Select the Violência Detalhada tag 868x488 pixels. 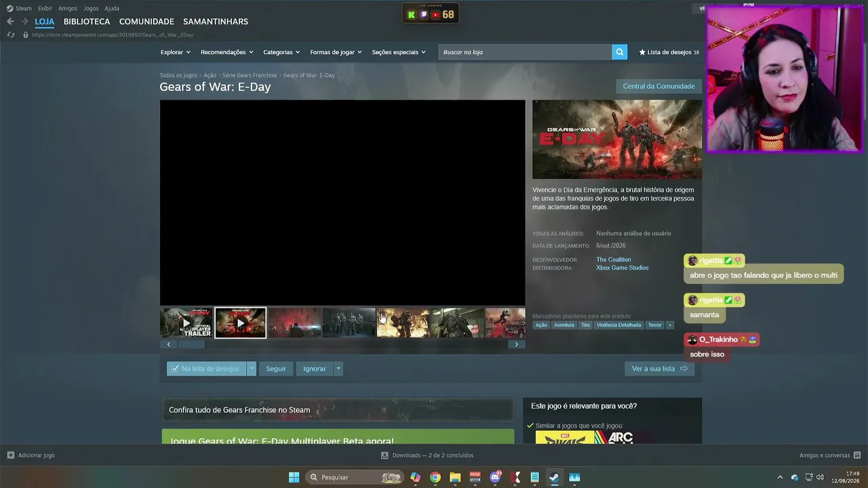pos(618,325)
